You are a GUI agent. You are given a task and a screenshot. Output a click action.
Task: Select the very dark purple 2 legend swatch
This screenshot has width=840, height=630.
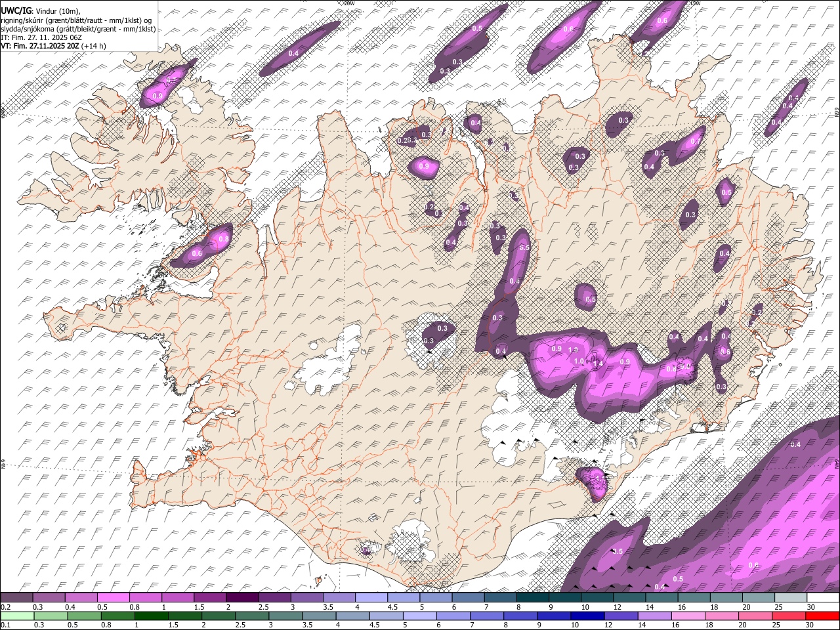242,598
